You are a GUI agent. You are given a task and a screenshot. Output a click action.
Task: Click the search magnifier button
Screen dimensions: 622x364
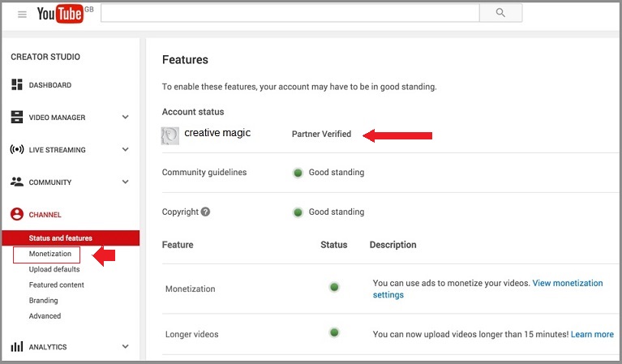pyautogui.click(x=500, y=13)
